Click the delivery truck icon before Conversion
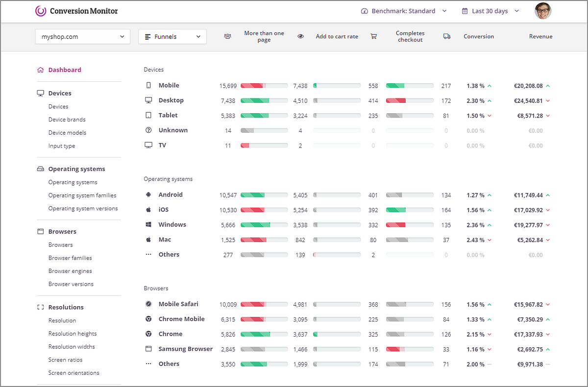This screenshot has width=588, height=387. [446, 36]
